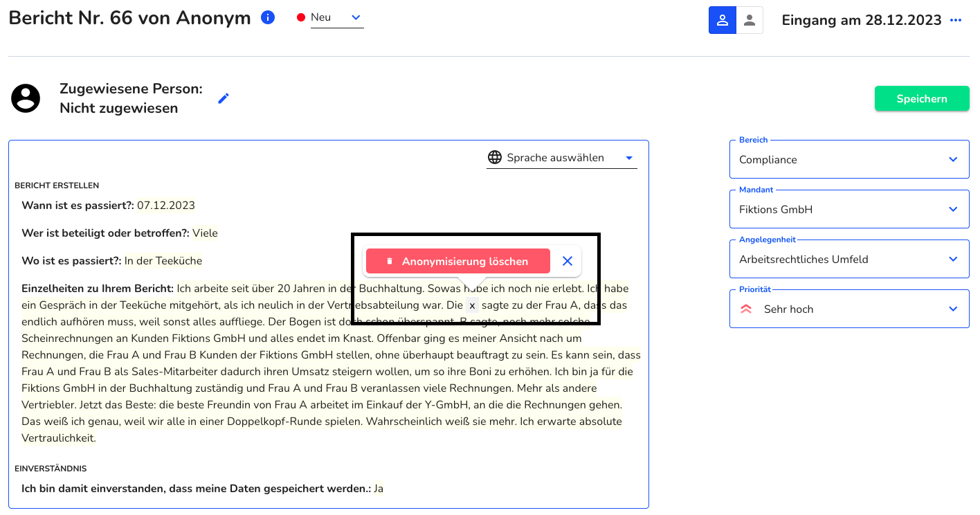The height and width of the screenshot is (515, 980).
Task: Click the Eingang am 28.12.2023 text
Action: pos(862,20)
